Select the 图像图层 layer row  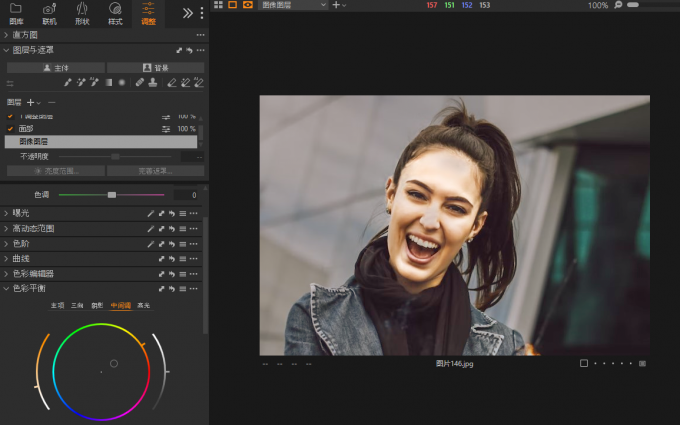click(101, 141)
